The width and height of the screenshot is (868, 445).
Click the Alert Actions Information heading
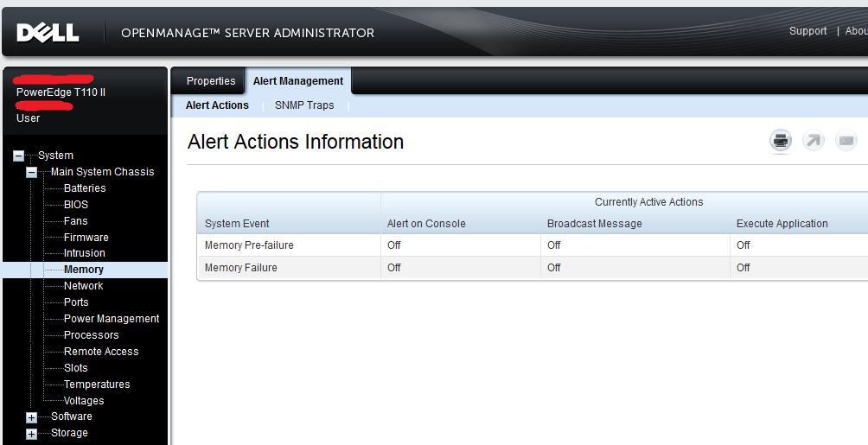coord(296,142)
